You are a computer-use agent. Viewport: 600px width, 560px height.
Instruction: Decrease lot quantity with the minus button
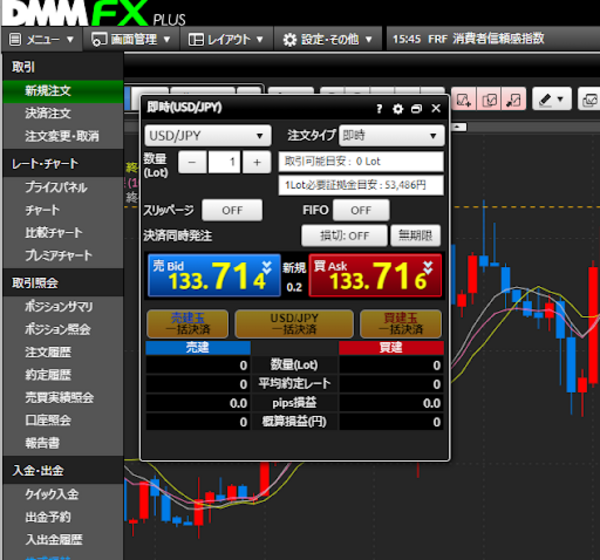(x=192, y=162)
